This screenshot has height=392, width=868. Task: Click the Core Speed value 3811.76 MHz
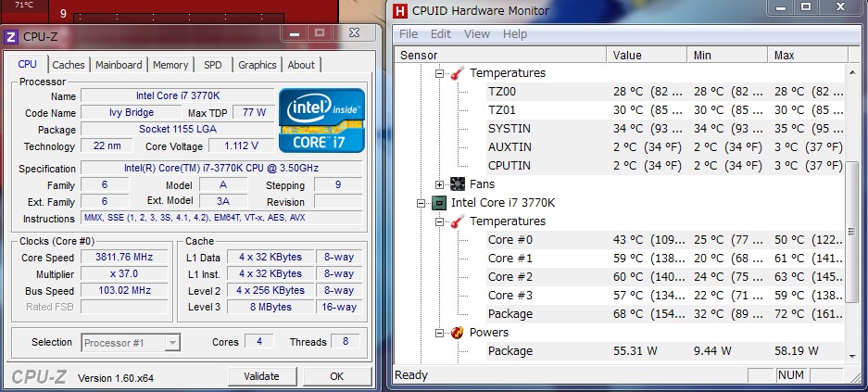pos(124,258)
